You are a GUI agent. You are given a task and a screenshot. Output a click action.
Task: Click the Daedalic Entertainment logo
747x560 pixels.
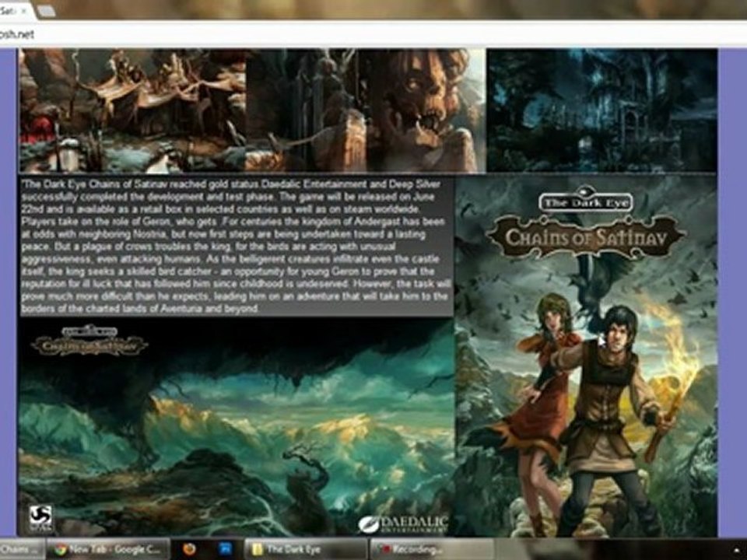click(404, 523)
